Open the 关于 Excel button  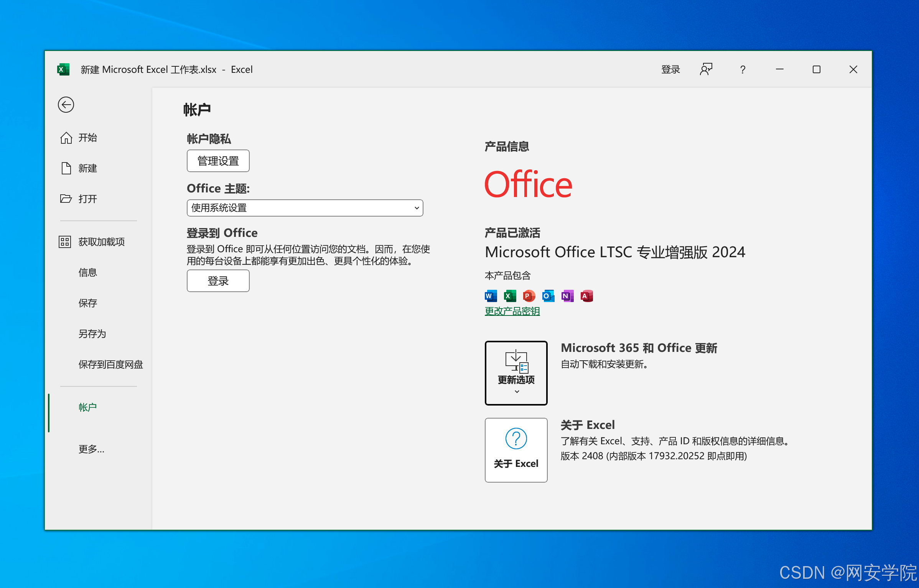coord(516,450)
